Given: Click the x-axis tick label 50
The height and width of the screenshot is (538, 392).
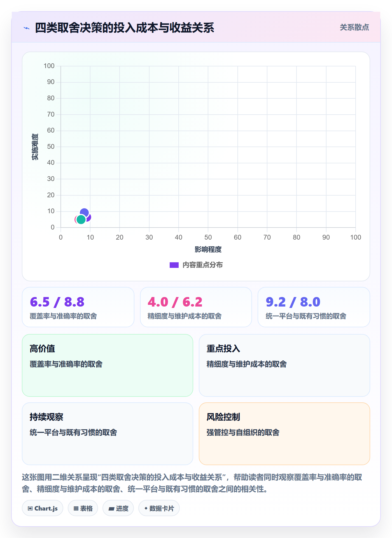Looking at the screenshot, I should pyautogui.click(x=208, y=237).
